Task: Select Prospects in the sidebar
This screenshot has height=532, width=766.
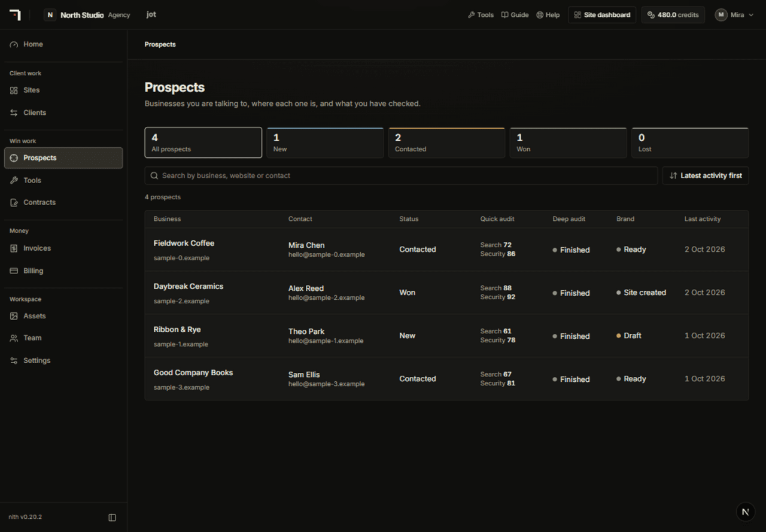Action: [x=63, y=158]
